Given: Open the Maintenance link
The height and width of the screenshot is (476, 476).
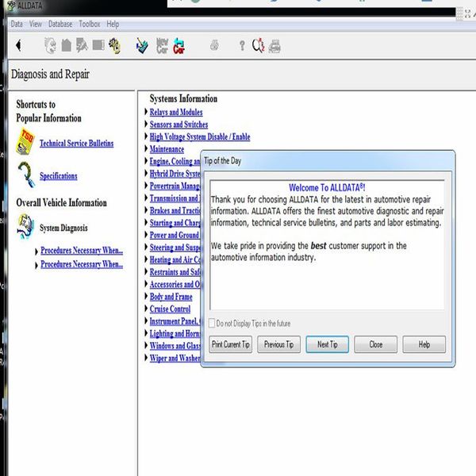Looking at the screenshot, I should [x=167, y=149].
